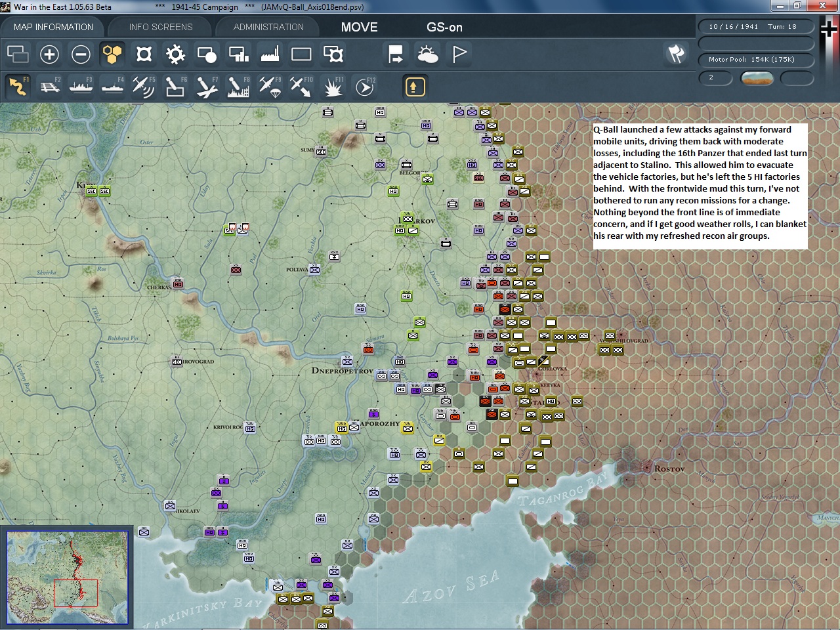
Task: Select Bomb airfield (F7) icon
Action: [x=207, y=87]
